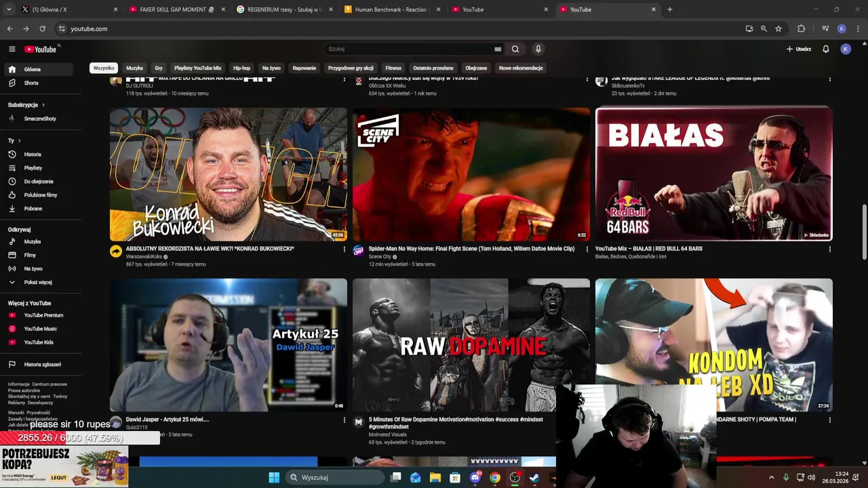Open a new Chrome tab
The image size is (868, 488).
[669, 9]
